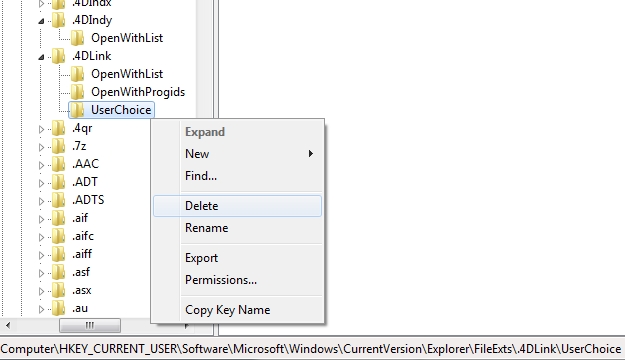Click the .aif folder icon
Screen dimensions: 625x360
(x=59, y=218)
